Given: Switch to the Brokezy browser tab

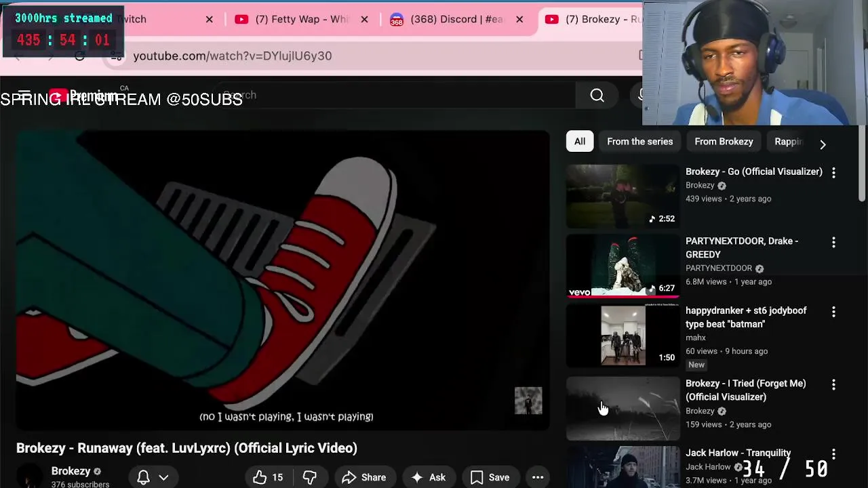Looking at the screenshot, I should click(x=593, y=19).
